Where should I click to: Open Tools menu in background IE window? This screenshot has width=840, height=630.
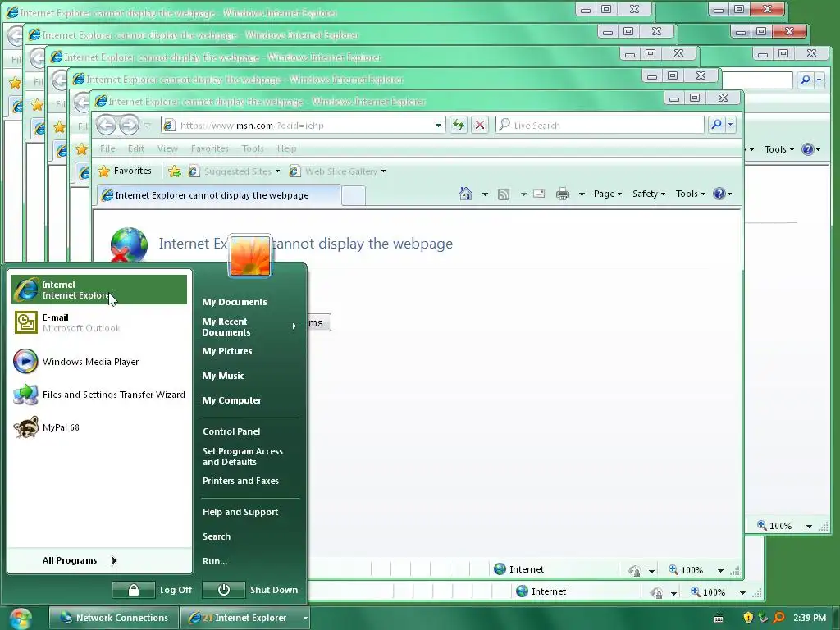tap(779, 149)
